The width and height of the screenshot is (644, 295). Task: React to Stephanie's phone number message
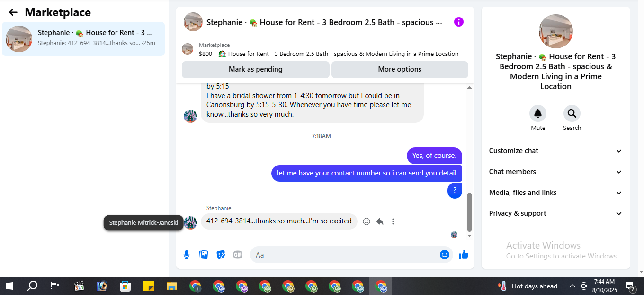click(366, 221)
